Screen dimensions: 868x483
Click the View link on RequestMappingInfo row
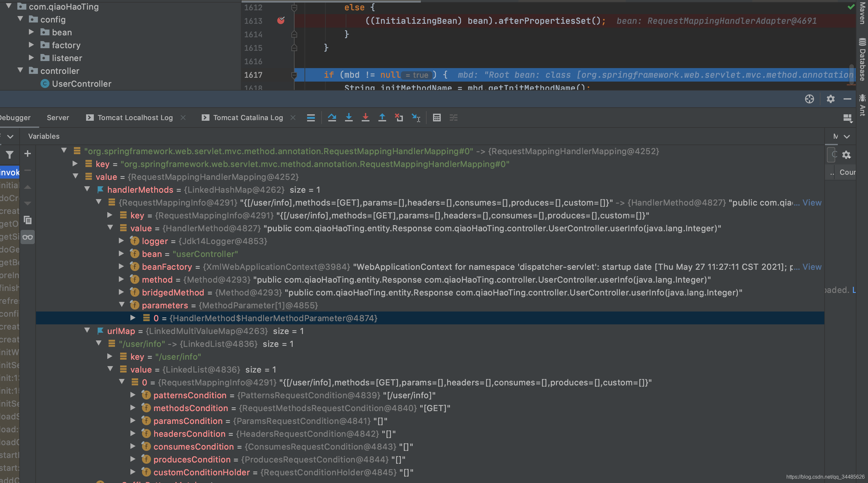(x=812, y=202)
